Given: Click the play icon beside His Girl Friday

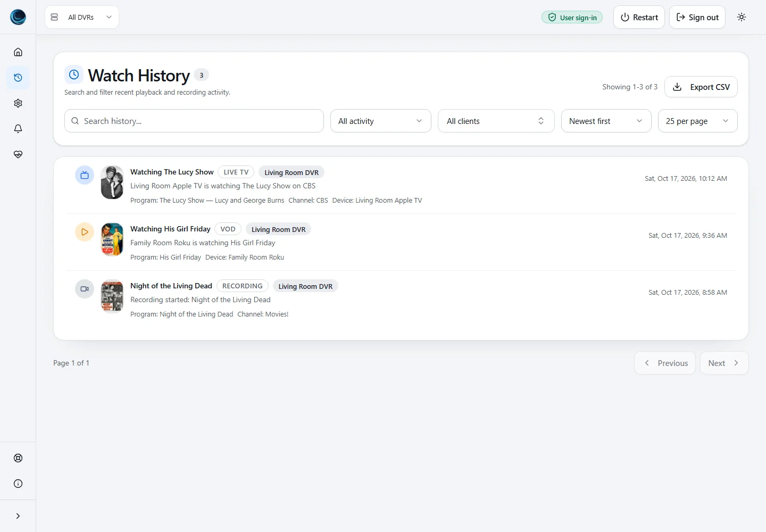Looking at the screenshot, I should (x=85, y=232).
